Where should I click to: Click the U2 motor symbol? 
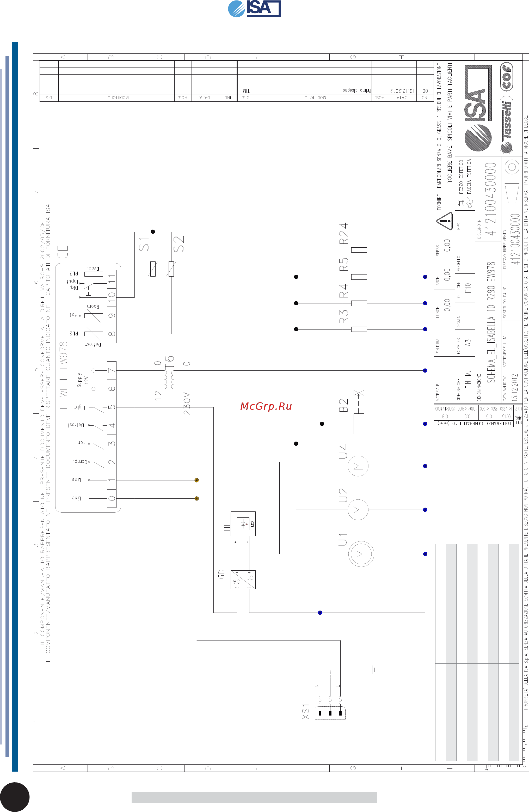(358, 510)
